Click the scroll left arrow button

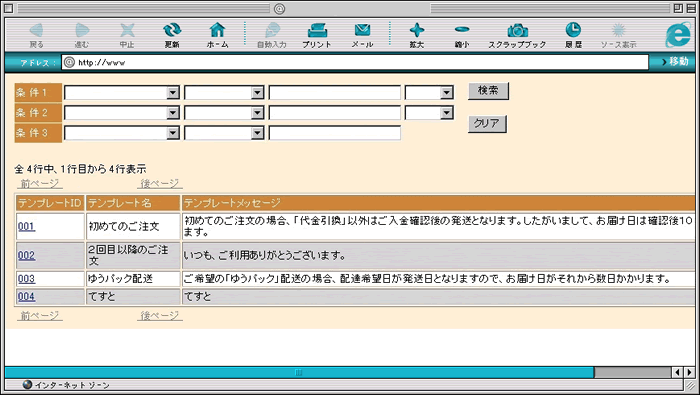[677, 372]
